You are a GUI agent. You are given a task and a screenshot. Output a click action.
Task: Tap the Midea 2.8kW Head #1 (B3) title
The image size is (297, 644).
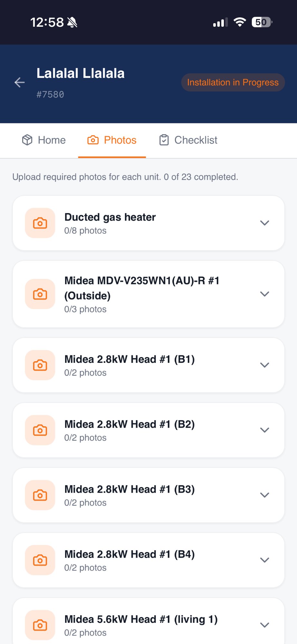pos(129,489)
